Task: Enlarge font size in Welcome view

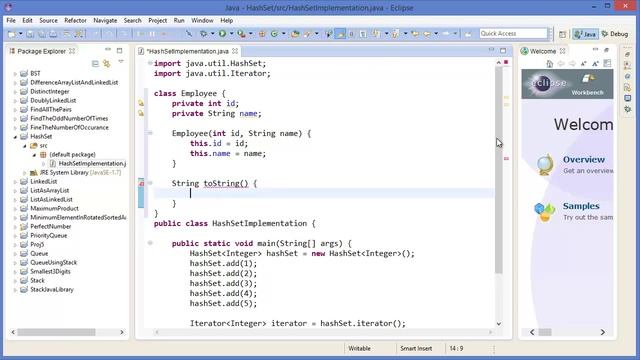Action: click(596, 64)
